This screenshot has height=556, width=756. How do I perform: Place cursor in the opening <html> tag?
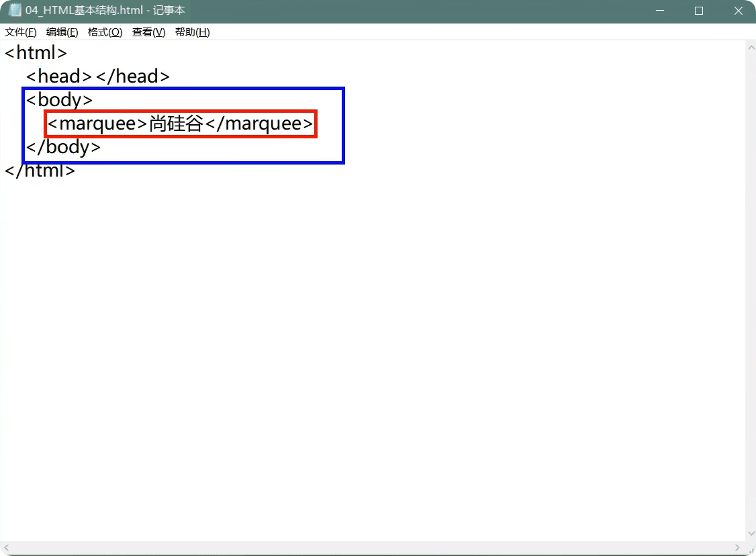point(36,53)
